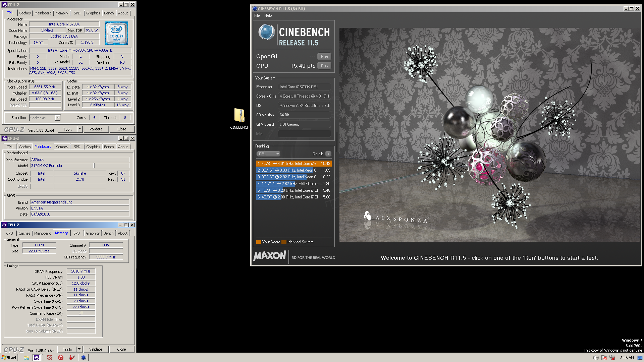This screenshot has width=644, height=362.
Task: Click Validate in the CPU-Z Memory window
Action: pos(96,349)
